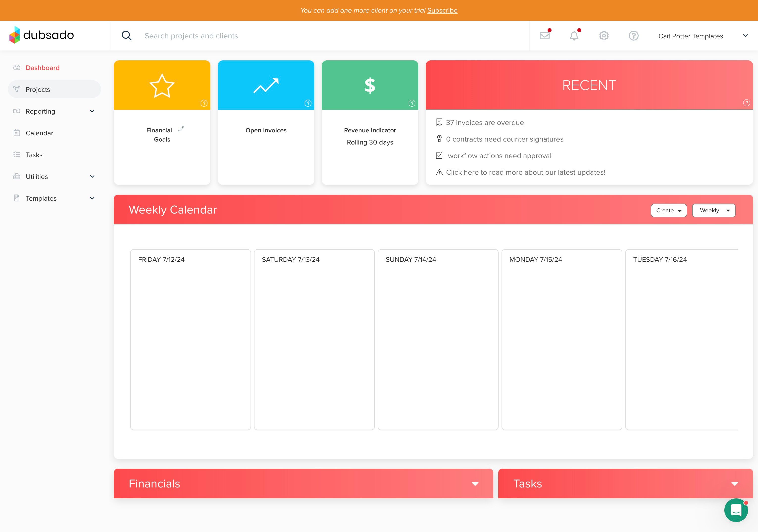Screen dimensions: 758x532
Task: Open the chat support bubble
Action: coord(736,510)
